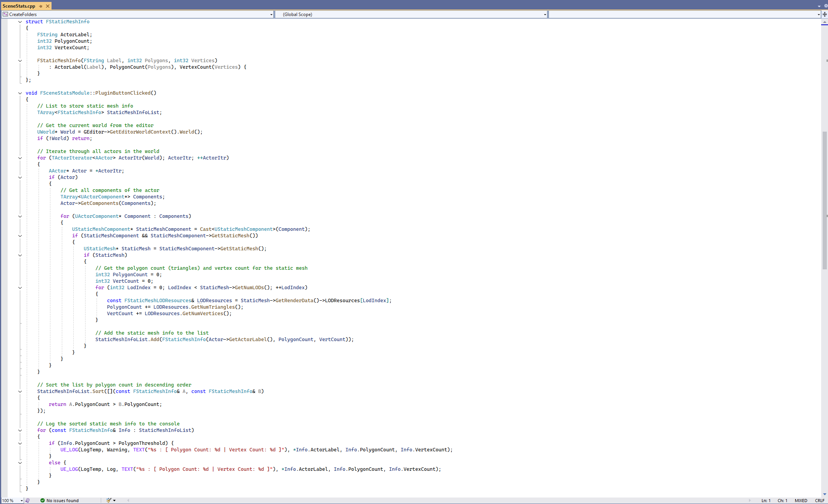This screenshot has height=504, width=828.
Task: Collapse the if PolygonThreshold block
Action: coord(20,443)
